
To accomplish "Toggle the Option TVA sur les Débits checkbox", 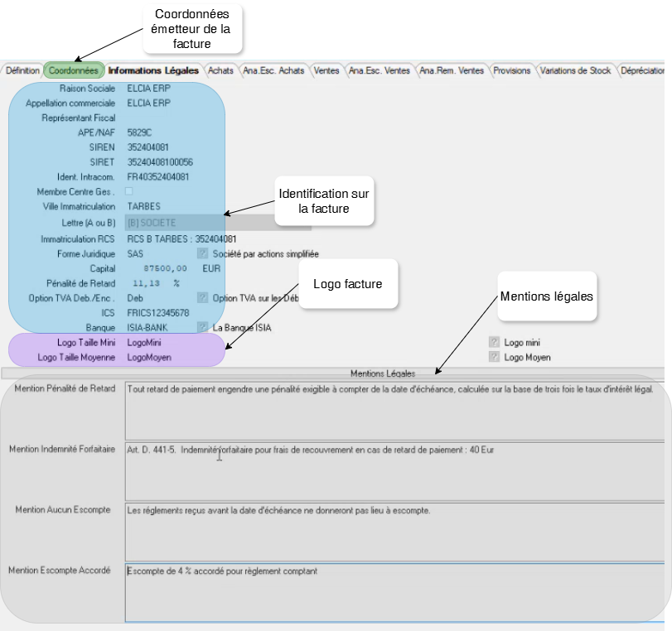I will pyautogui.click(x=201, y=298).
